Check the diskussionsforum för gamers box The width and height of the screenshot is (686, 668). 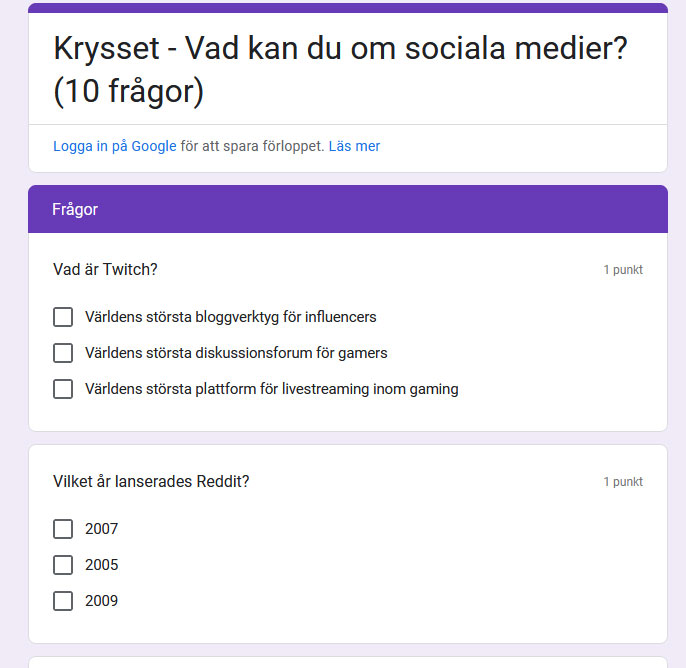pyautogui.click(x=63, y=353)
